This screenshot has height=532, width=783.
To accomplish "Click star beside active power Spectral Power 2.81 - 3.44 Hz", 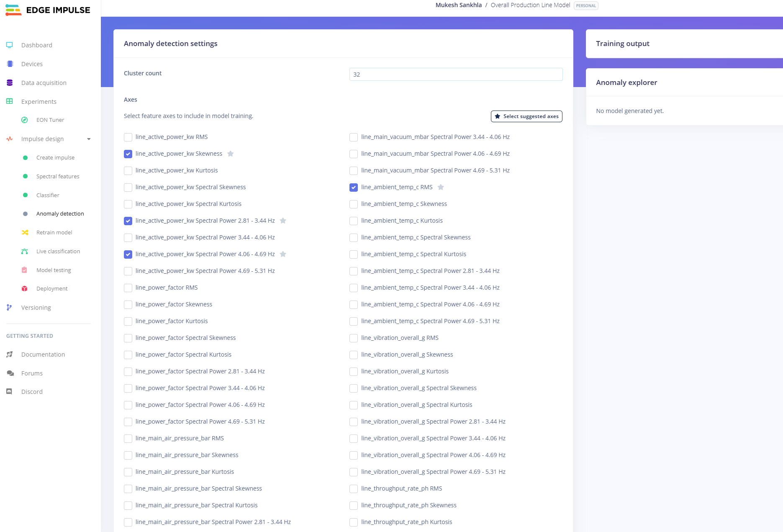I will pos(283,221).
